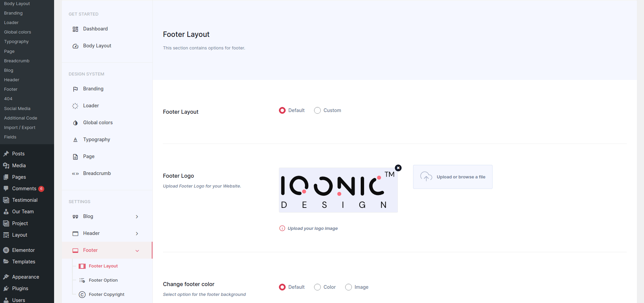Viewport: 644px width, 303px height.
Task: Click Additional Code submenu link
Action: point(21,118)
